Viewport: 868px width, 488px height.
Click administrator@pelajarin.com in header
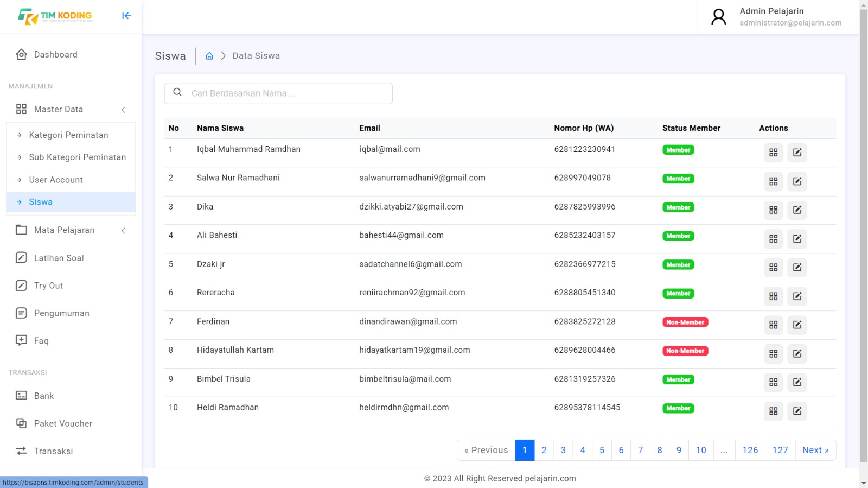pos(790,23)
